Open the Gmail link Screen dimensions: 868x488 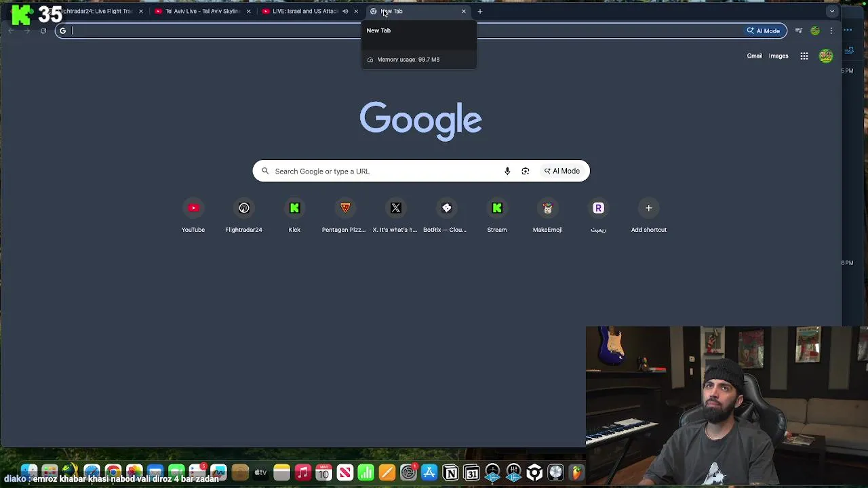(755, 56)
